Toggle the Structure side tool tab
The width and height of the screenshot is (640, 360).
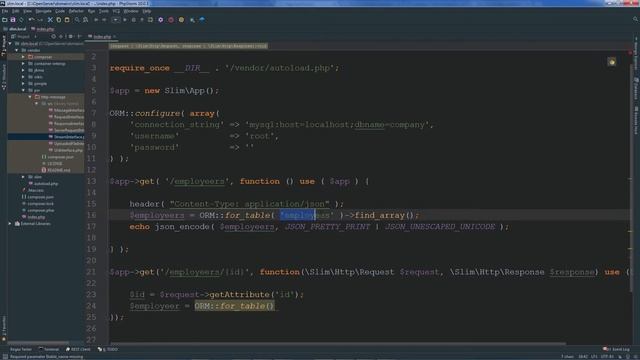[x=4, y=77]
